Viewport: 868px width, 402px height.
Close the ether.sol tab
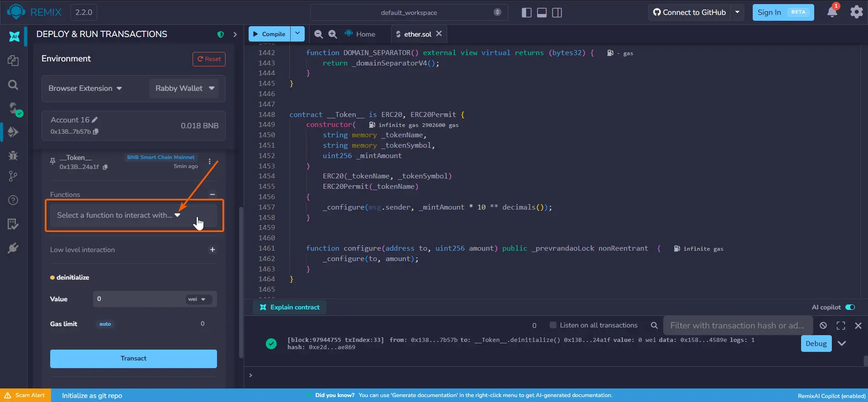pos(439,33)
